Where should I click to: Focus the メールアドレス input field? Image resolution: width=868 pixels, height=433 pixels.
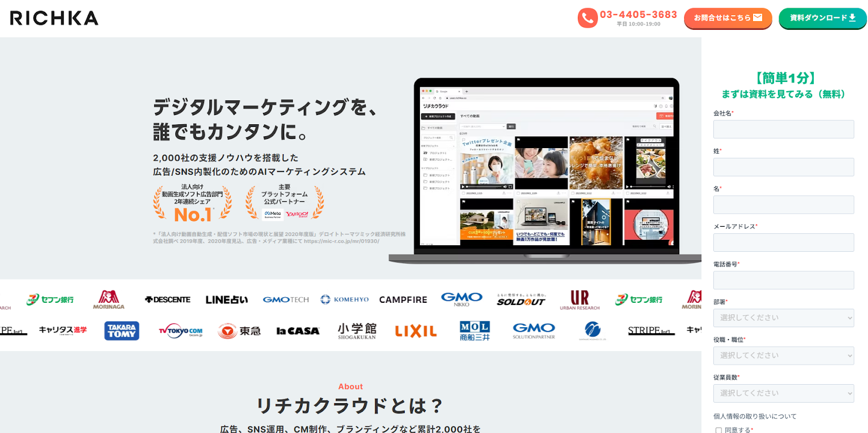click(783, 243)
